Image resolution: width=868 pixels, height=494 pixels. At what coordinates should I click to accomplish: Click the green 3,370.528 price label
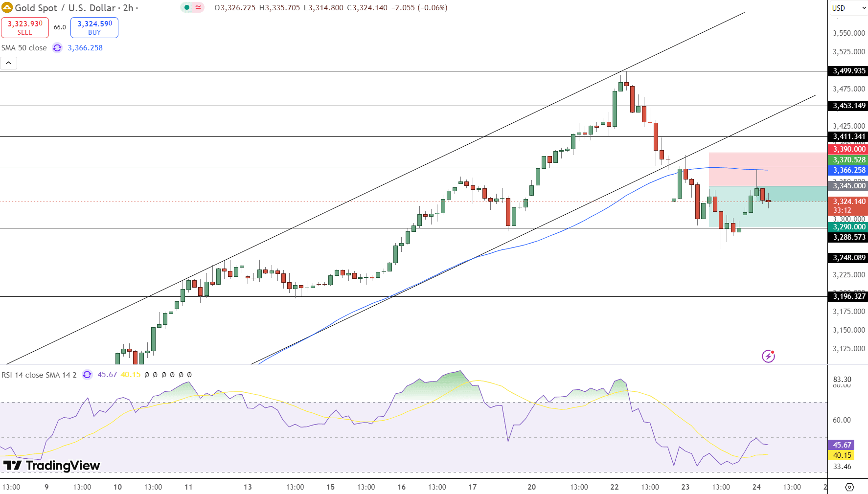[848, 160]
